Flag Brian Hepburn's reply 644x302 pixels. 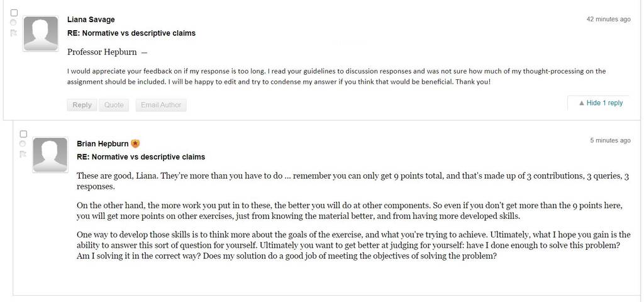tap(23, 154)
